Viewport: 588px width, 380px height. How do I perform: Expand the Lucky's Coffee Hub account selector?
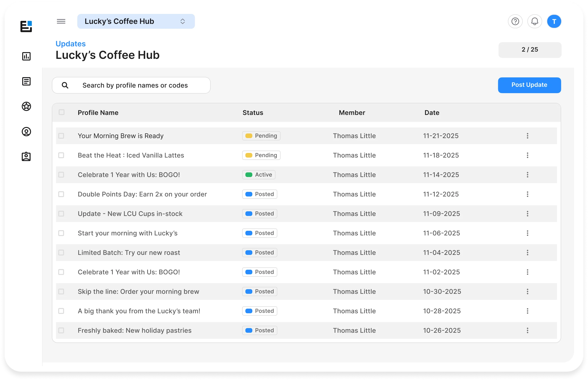pos(136,22)
